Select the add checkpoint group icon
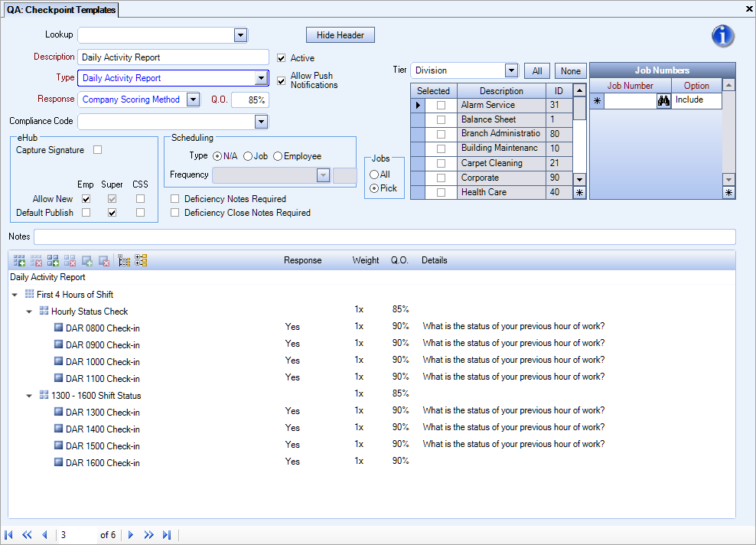 pyautogui.click(x=19, y=260)
